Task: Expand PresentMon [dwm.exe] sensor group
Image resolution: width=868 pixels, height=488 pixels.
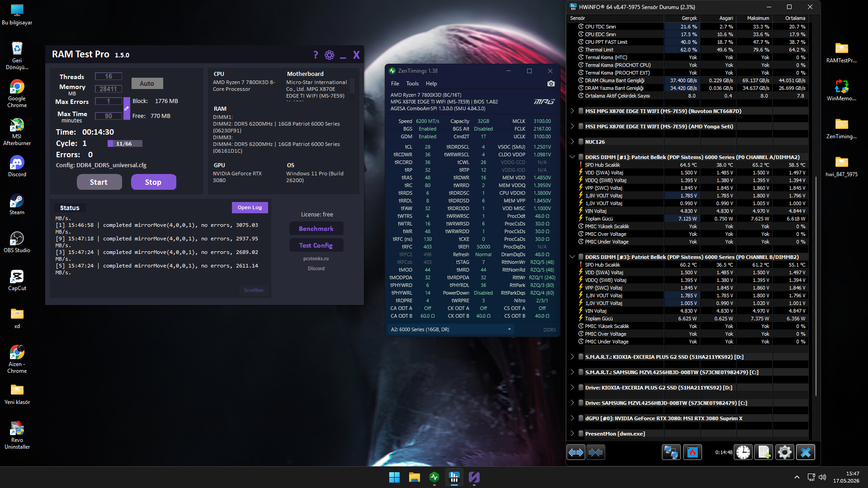Action: tap(572, 434)
